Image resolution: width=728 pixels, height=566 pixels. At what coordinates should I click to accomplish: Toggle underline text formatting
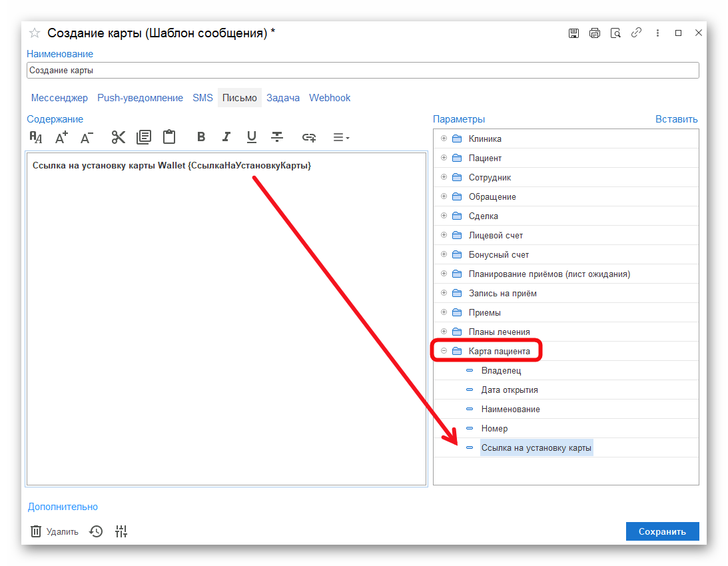pos(252,137)
